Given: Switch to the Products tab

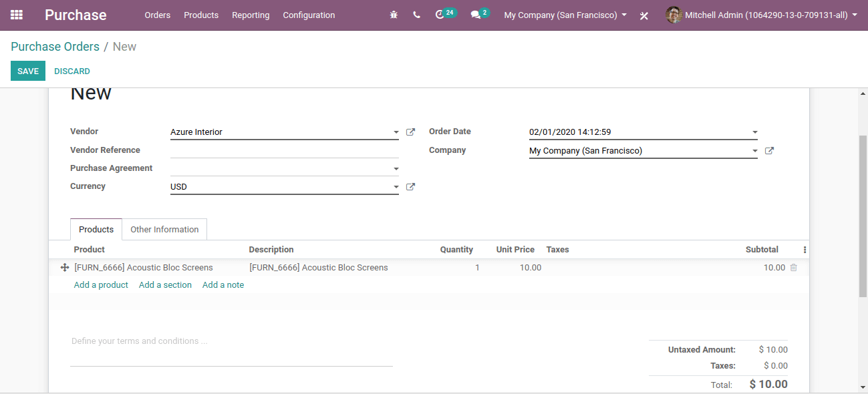Looking at the screenshot, I should click(96, 229).
